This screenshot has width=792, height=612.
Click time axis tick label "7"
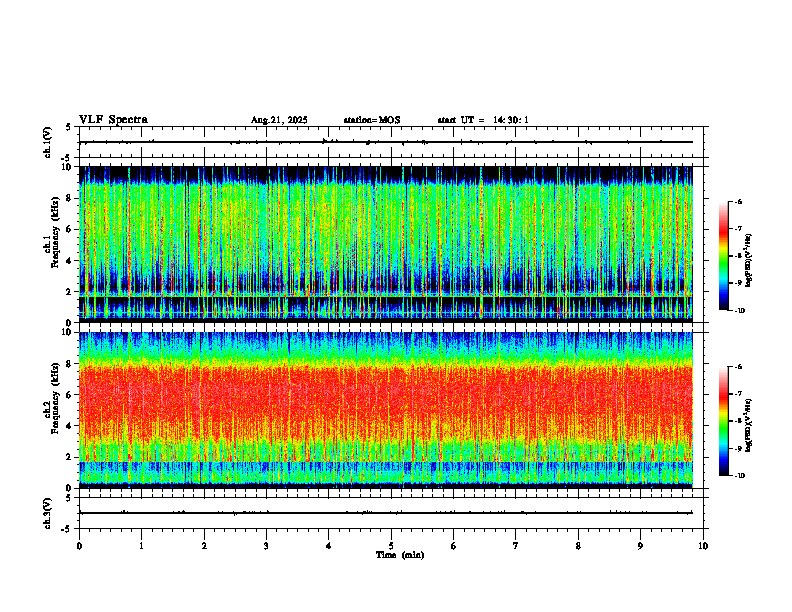[516, 546]
